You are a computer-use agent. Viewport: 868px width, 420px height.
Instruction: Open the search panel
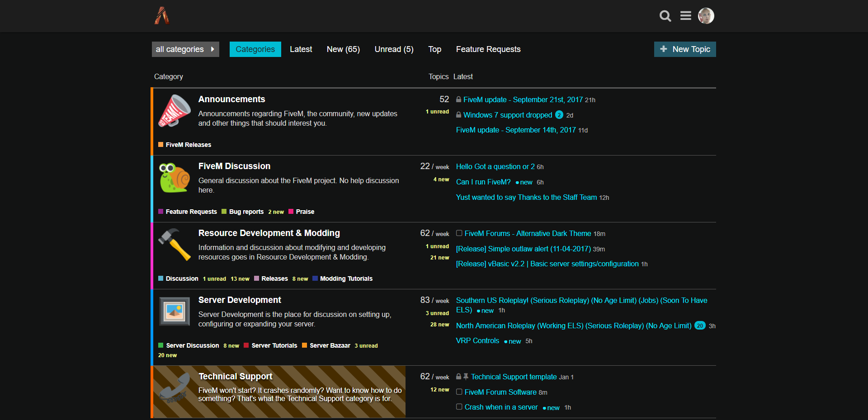[x=665, y=16]
